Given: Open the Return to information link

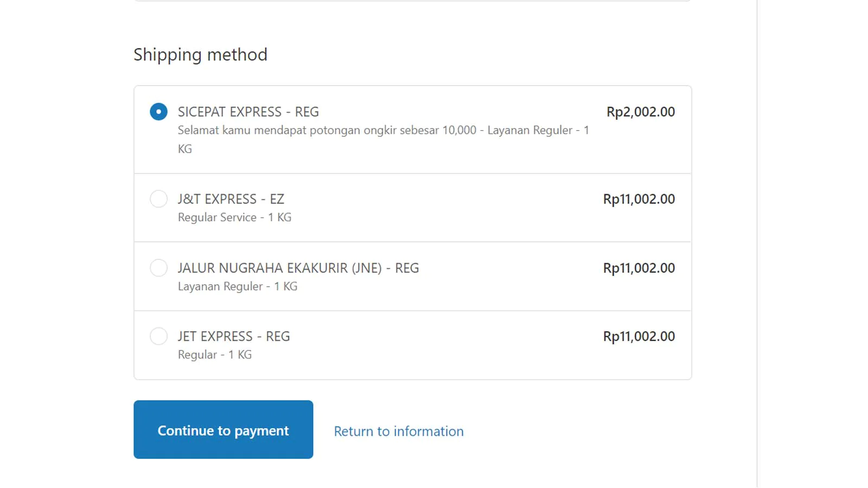Looking at the screenshot, I should pos(399,431).
